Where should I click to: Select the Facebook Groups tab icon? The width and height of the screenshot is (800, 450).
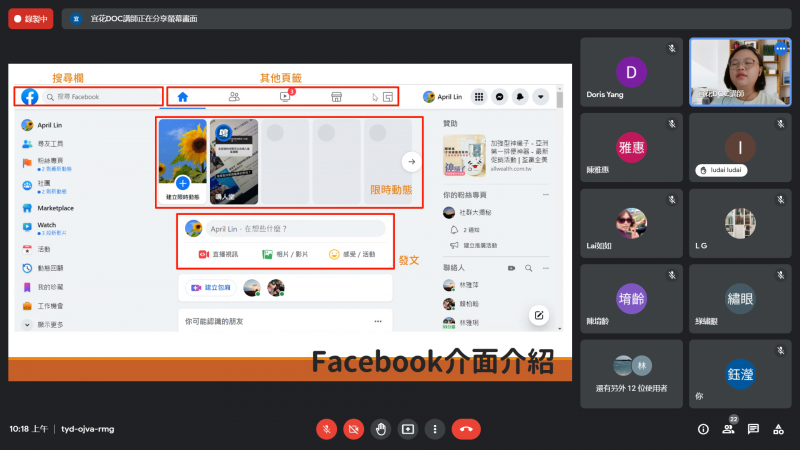click(388, 97)
